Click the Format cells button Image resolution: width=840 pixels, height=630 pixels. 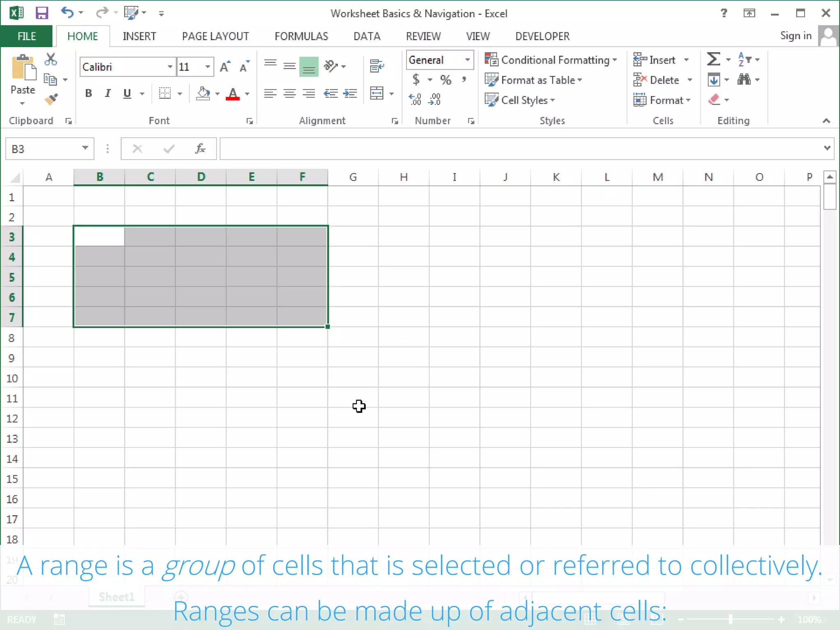pyautogui.click(x=662, y=100)
